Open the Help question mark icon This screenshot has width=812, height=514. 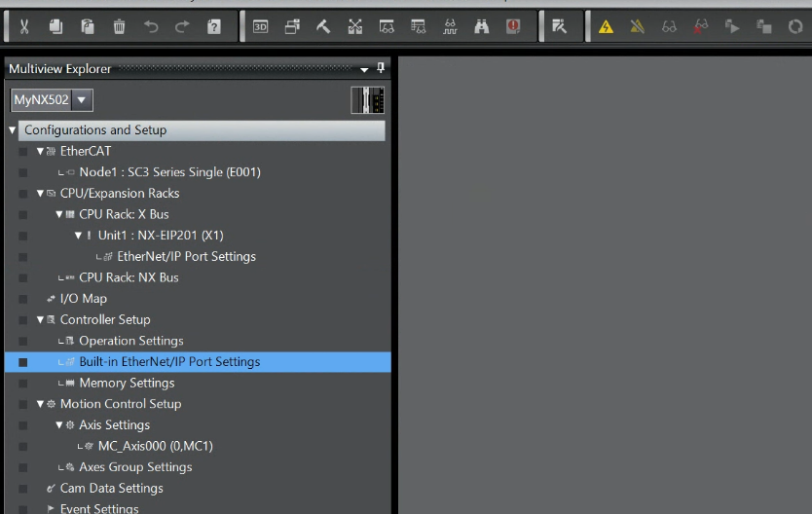click(214, 27)
